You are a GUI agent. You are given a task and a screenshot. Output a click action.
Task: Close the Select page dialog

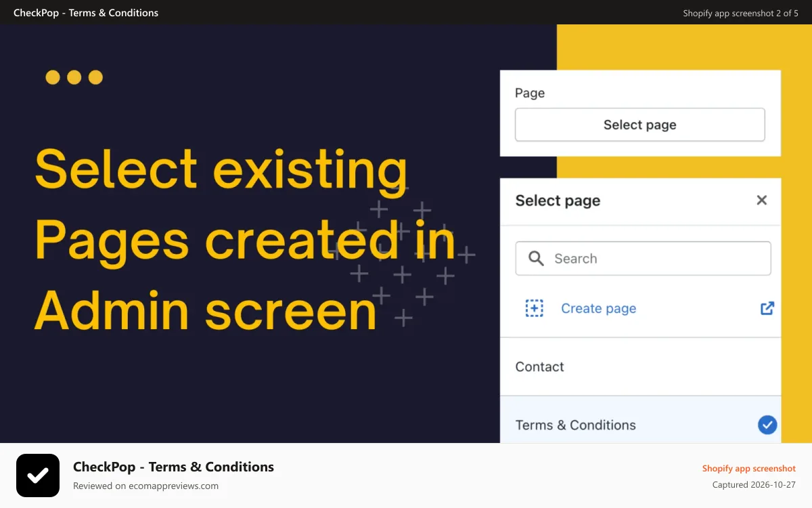click(x=761, y=200)
